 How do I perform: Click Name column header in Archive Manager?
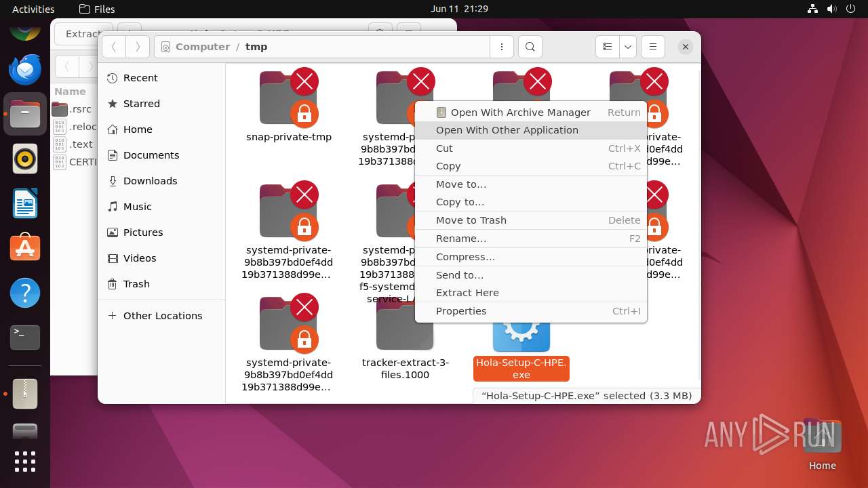click(x=70, y=91)
